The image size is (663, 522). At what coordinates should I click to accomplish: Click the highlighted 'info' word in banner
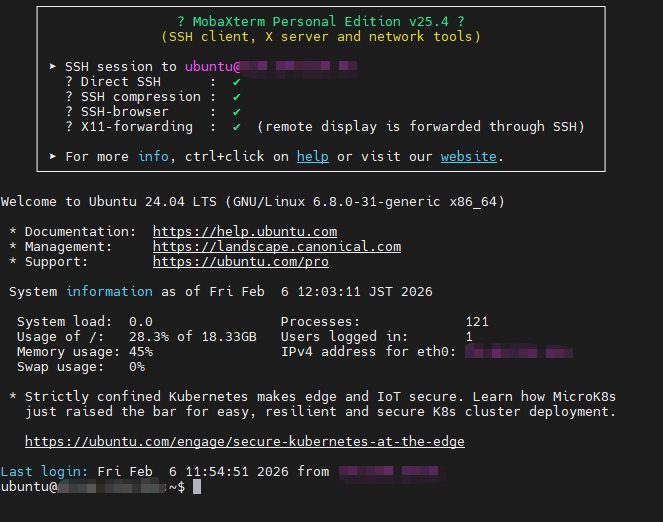(153, 157)
